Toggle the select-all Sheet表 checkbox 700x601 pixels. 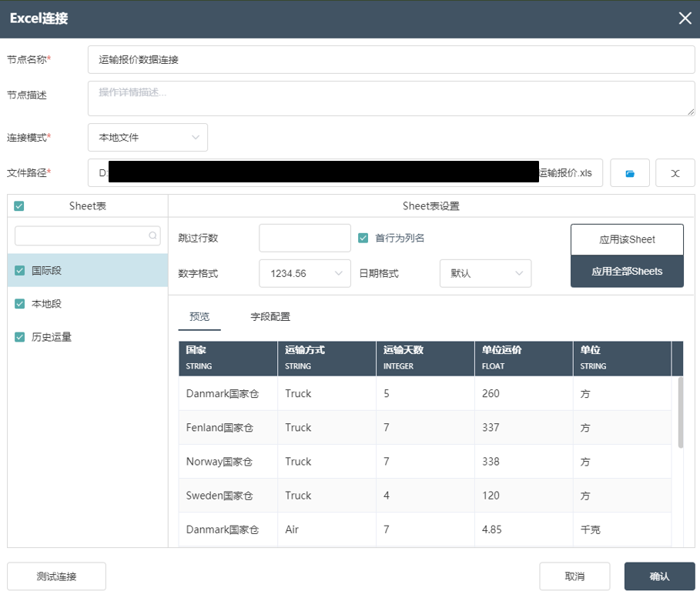point(19,205)
